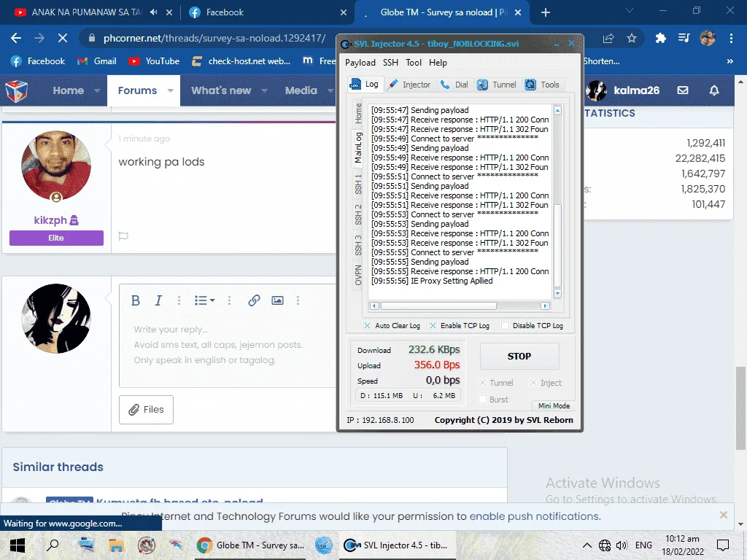747x560 pixels.
Task: Click browser page vertical scrollbar thumb
Action: [x=740, y=408]
